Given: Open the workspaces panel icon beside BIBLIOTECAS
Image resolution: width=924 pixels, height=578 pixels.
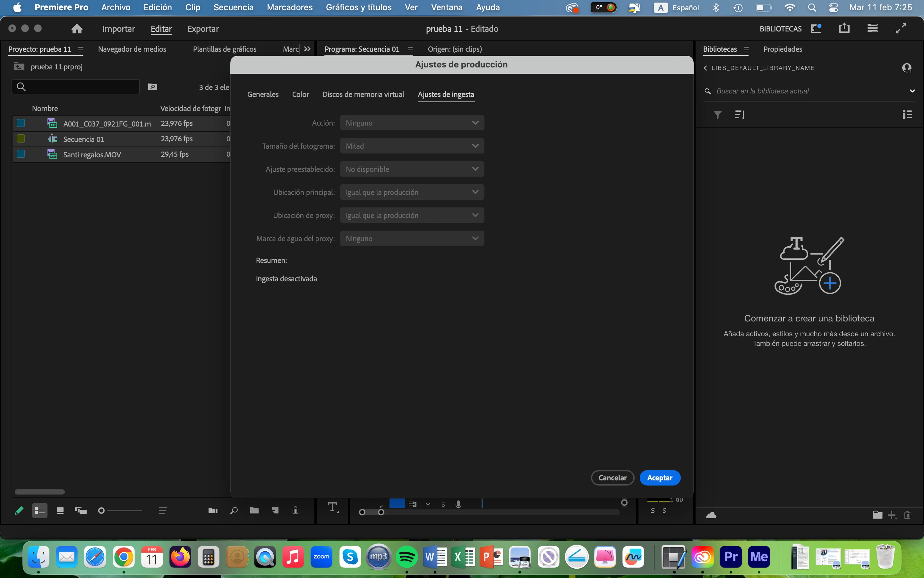Looking at the screenshot, I should pos(816,29).
